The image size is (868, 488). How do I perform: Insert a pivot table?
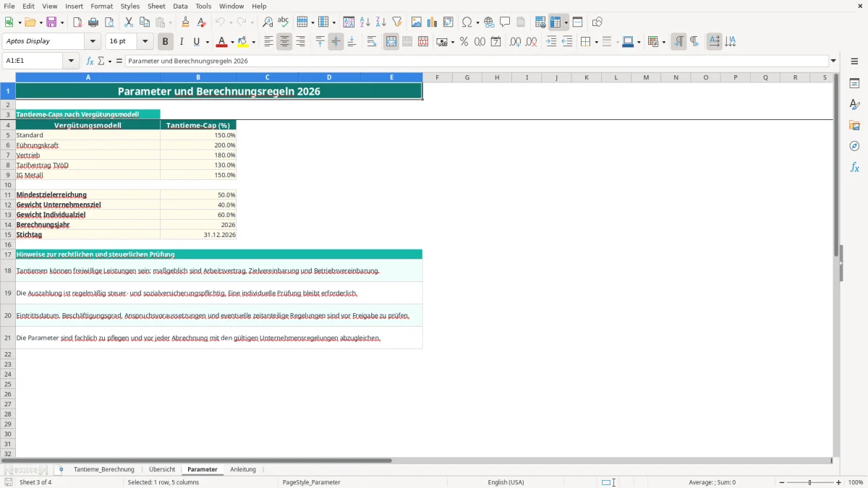pyautogui.click(x=448, y=22)
